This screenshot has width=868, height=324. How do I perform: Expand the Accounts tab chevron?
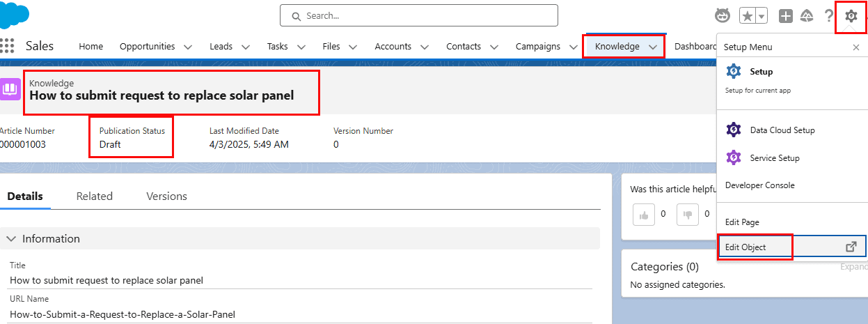click(x=424, y=47)
